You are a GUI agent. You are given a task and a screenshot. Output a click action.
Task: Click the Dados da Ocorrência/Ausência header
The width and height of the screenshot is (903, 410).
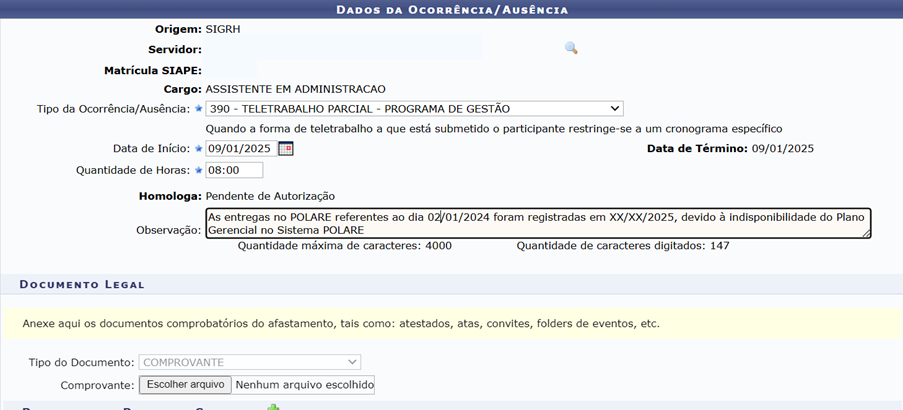451,10
